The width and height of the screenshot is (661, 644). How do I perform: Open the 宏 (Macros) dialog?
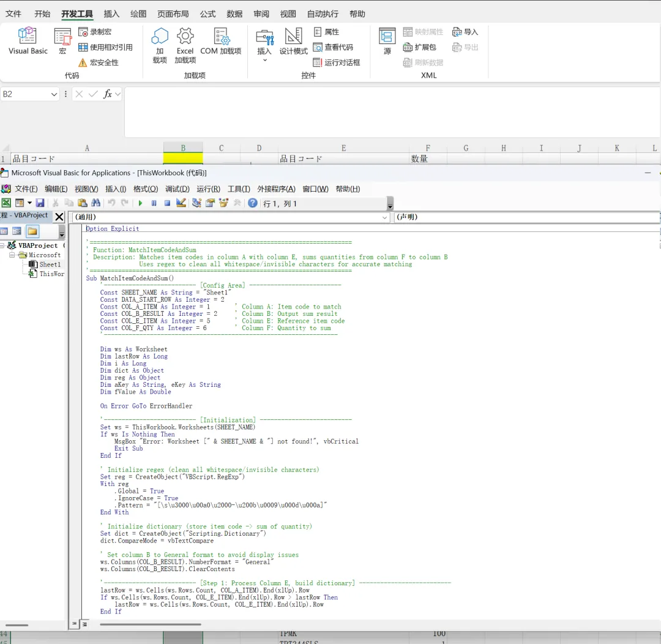point(62,41)
